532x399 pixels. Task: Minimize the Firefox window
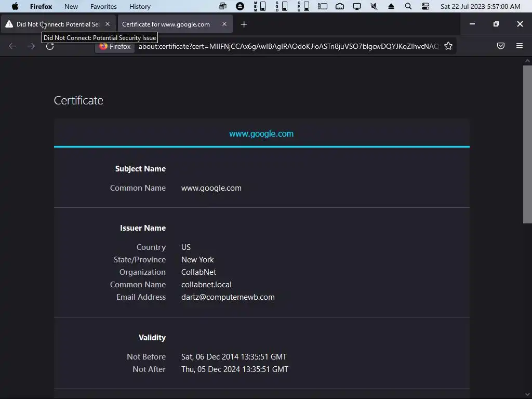[x=472, y=24]
